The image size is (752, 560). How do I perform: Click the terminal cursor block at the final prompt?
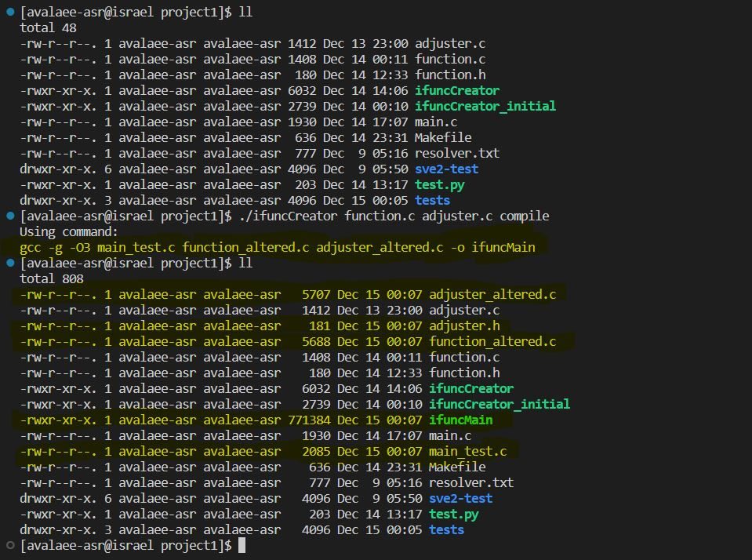pos(242,545)
